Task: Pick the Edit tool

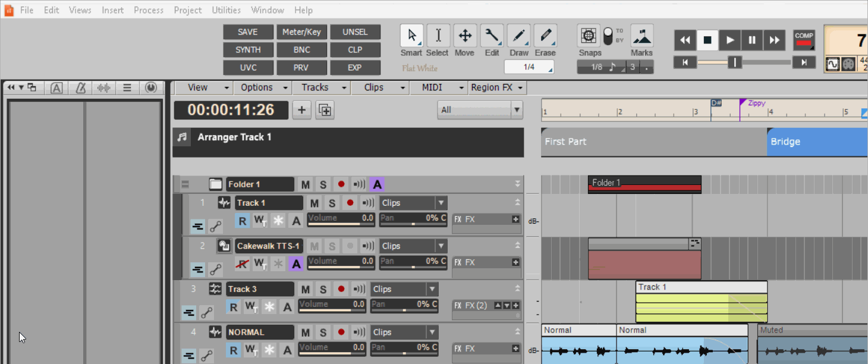Action: coord(492,36)
